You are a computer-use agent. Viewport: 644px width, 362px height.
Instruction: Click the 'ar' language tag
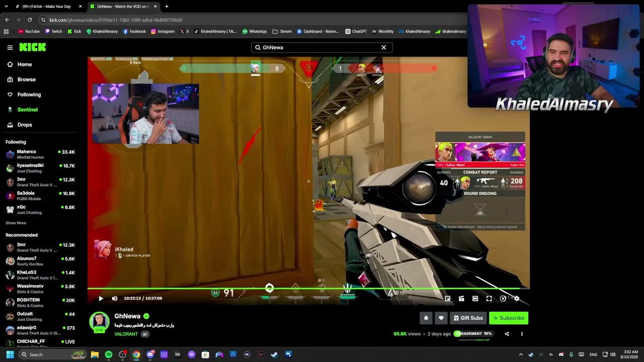tap(145, 334)
